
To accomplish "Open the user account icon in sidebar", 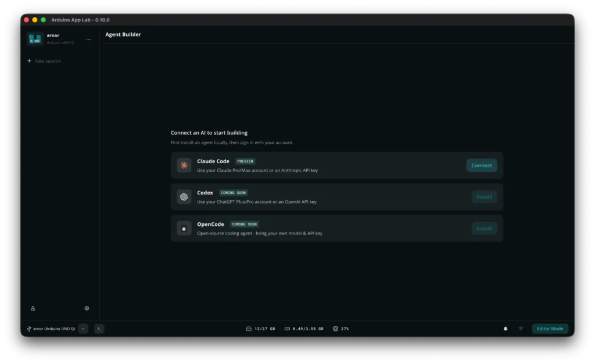I will (33, 308).
